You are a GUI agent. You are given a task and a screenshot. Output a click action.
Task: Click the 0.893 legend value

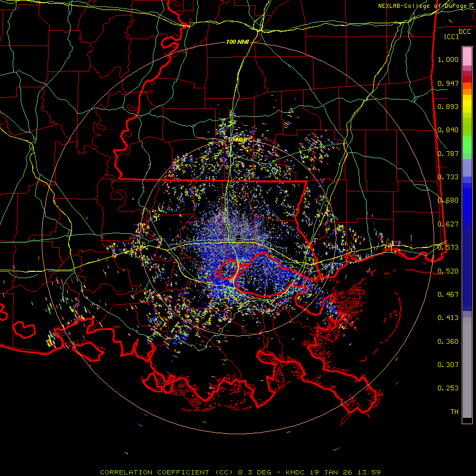click(x=448, y=106)
